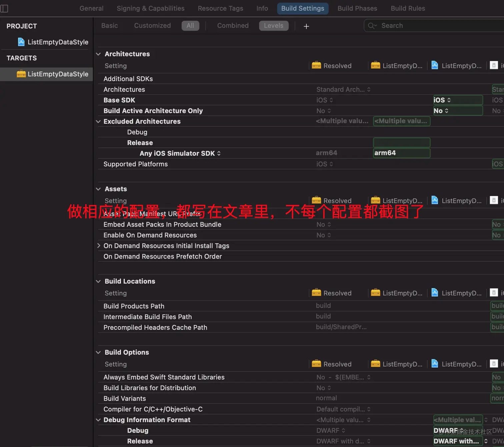Collapse the Debug Information Format row
Image resolution: width=504 pixels, height=447 pixels.
coord(98,420)
